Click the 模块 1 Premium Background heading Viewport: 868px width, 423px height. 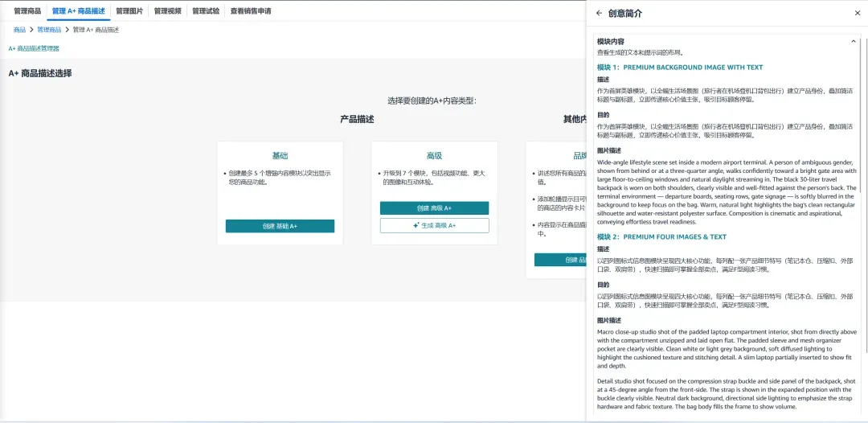680,68
